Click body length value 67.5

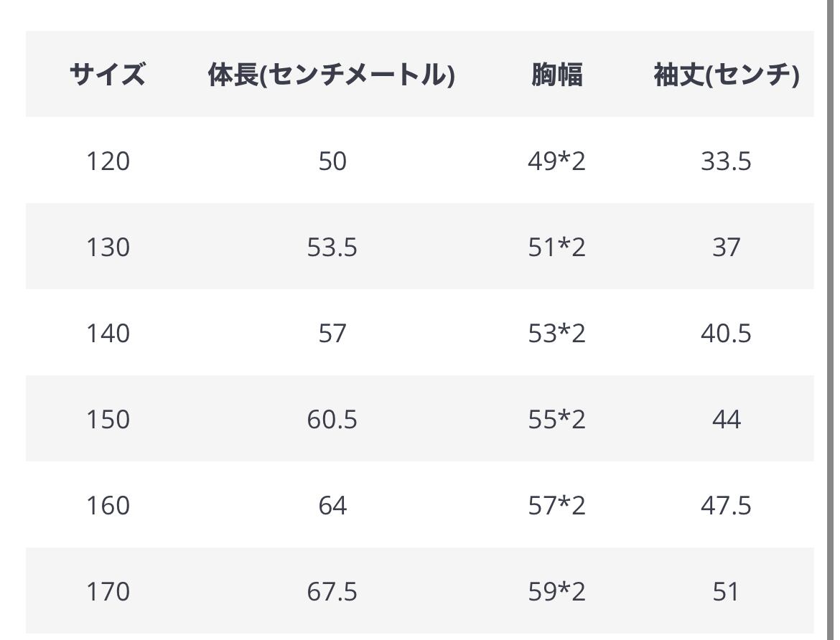[x=332, y=591]
